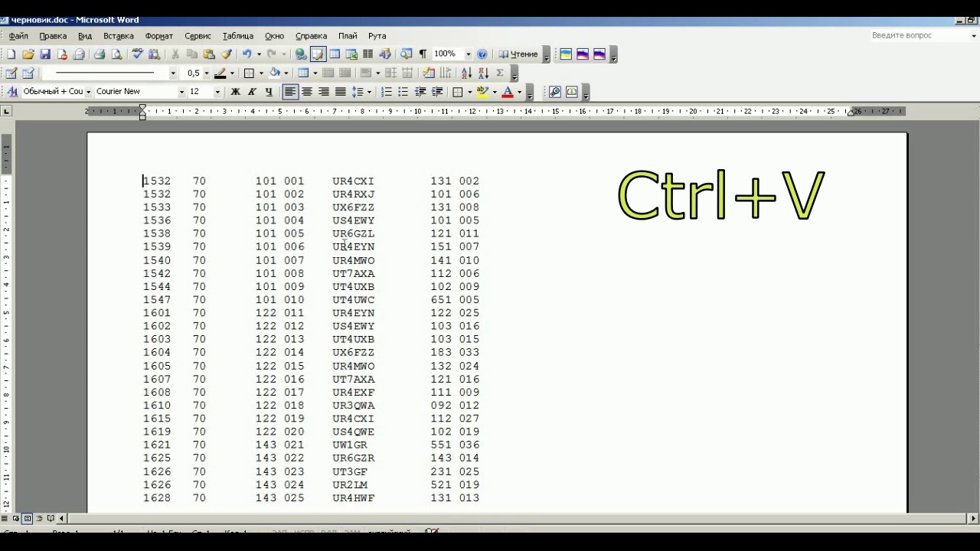The height and width of the screenshot is (551, 980).
Task: Undo the last action
Action: [x=247, y=54]
